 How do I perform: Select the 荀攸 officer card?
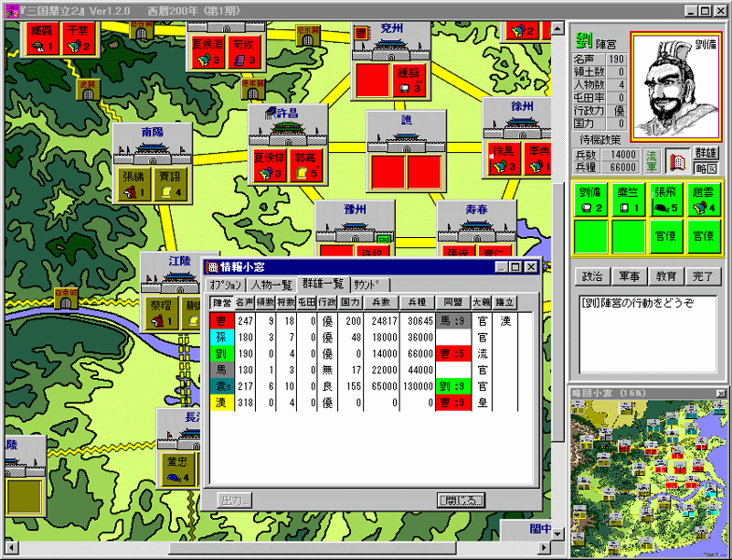pos(245,52)
